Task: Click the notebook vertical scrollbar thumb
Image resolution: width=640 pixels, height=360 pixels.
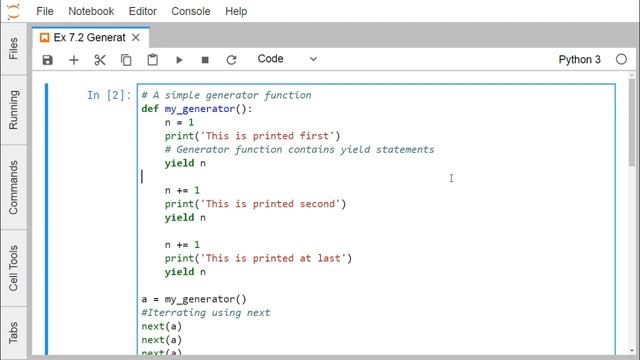Action: click(x=632, y=122)
